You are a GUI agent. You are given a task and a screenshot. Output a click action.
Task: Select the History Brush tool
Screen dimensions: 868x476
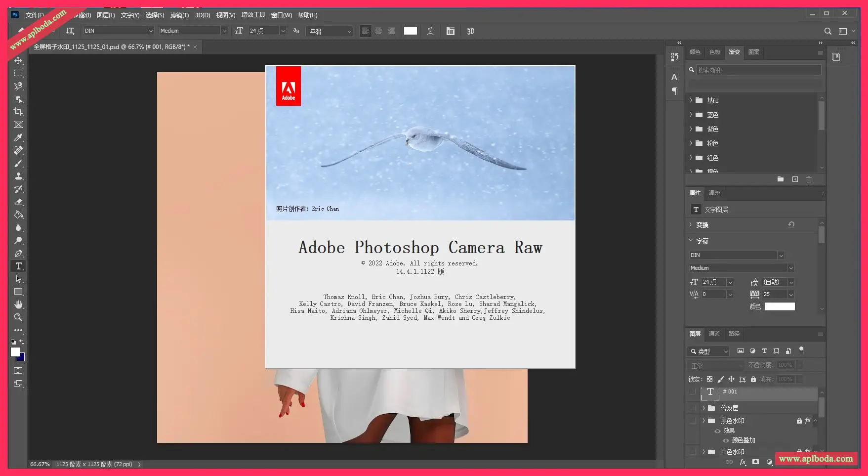click(18, 189)
